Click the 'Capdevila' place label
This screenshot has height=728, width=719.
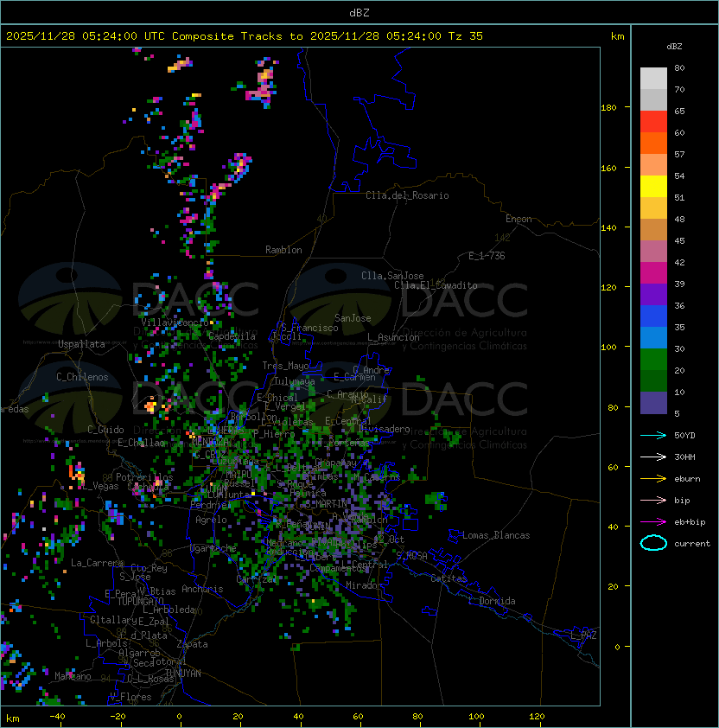[x=232, y=336]
